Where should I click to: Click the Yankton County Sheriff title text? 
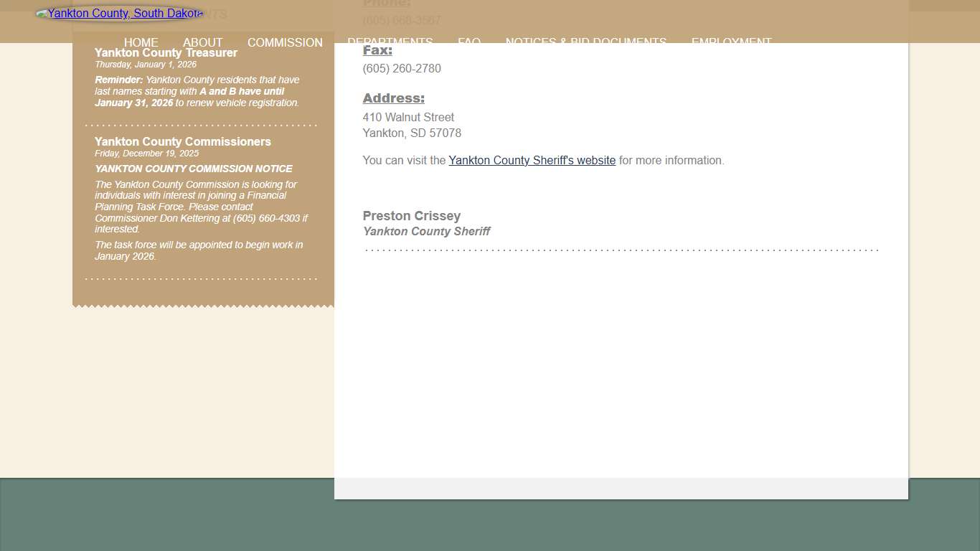pyautogui.click(x=426, y=232)
